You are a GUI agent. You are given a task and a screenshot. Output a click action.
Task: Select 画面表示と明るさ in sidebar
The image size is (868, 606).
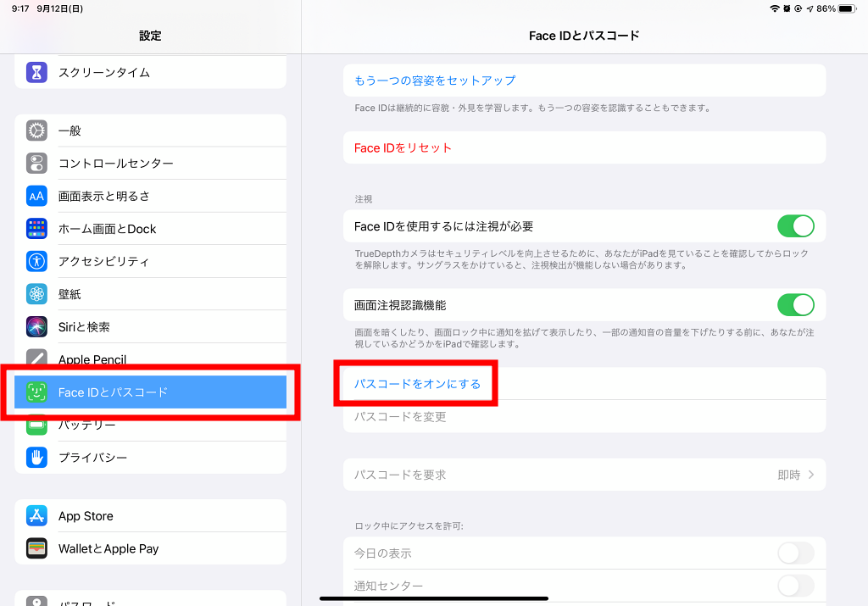coord(151,196)
